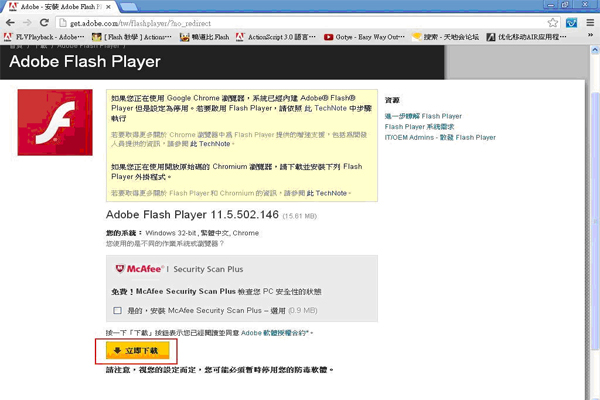Click the Adobe Flash Player 11.5.502.146 version text

192,214
